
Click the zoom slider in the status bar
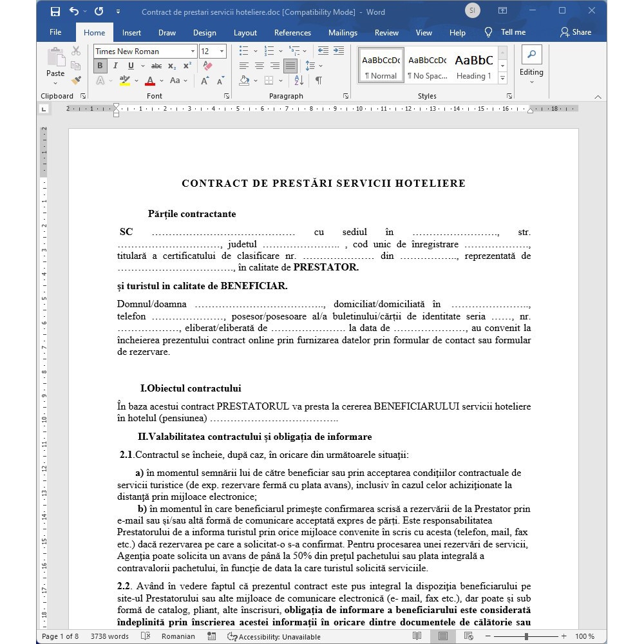pos(526,637)
